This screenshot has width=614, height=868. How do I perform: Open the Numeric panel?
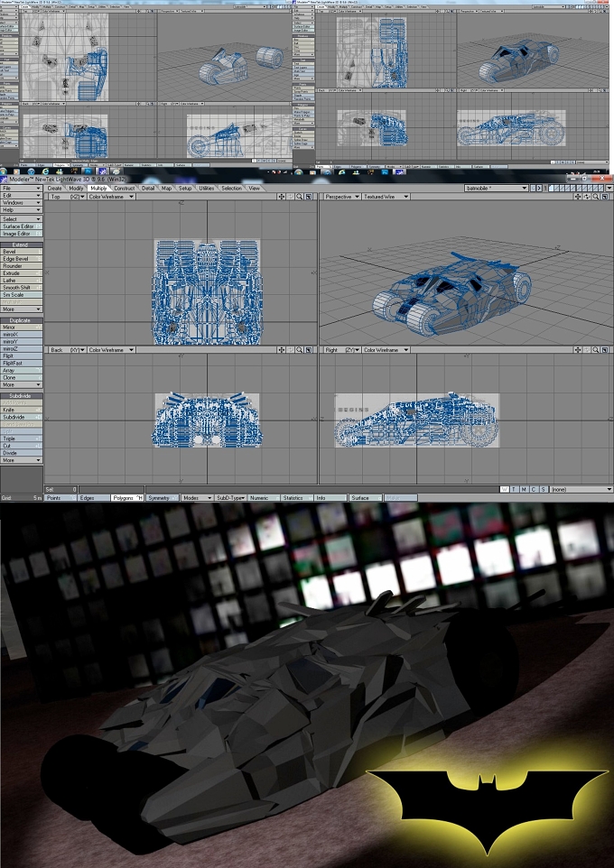[x=265, y=498]
